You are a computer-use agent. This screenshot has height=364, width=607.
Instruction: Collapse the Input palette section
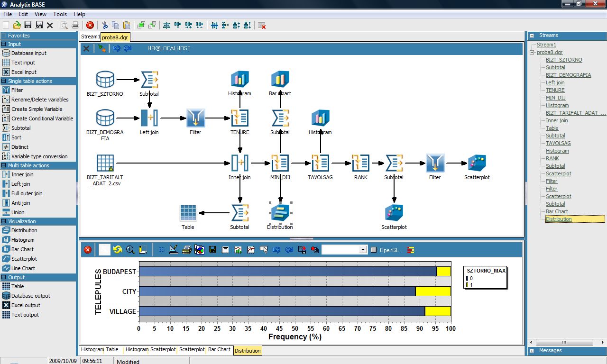4,44
